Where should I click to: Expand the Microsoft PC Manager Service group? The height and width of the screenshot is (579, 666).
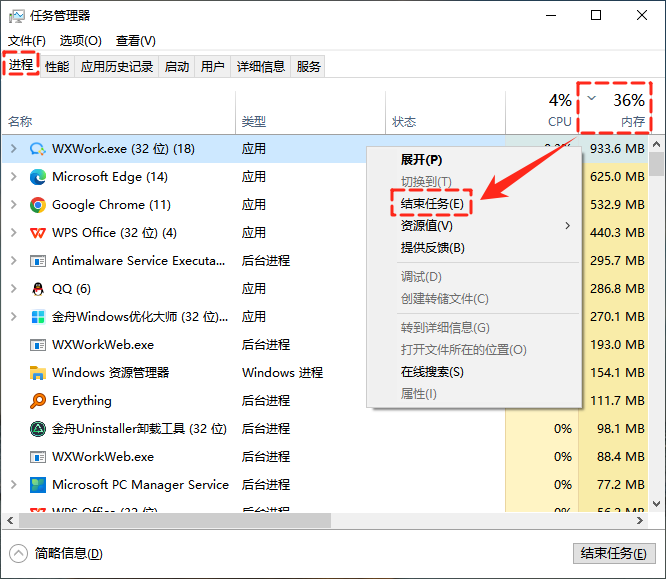click(14, 485)
